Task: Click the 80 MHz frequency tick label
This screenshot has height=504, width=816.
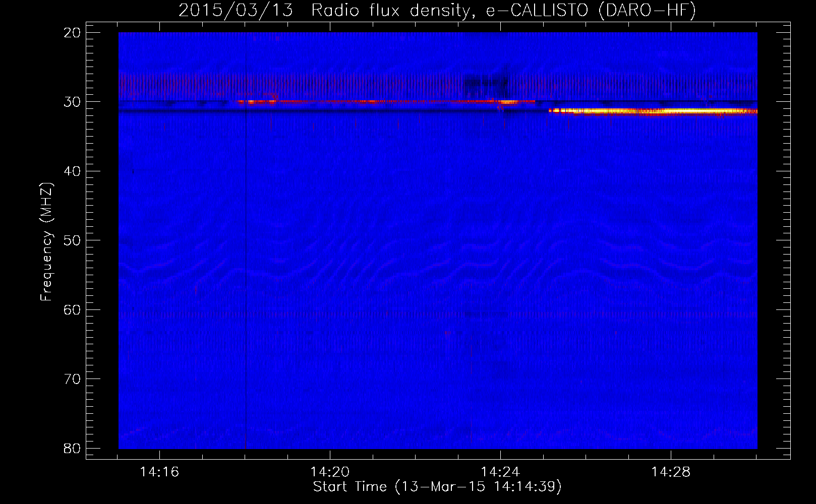Action: click(72, 449)
